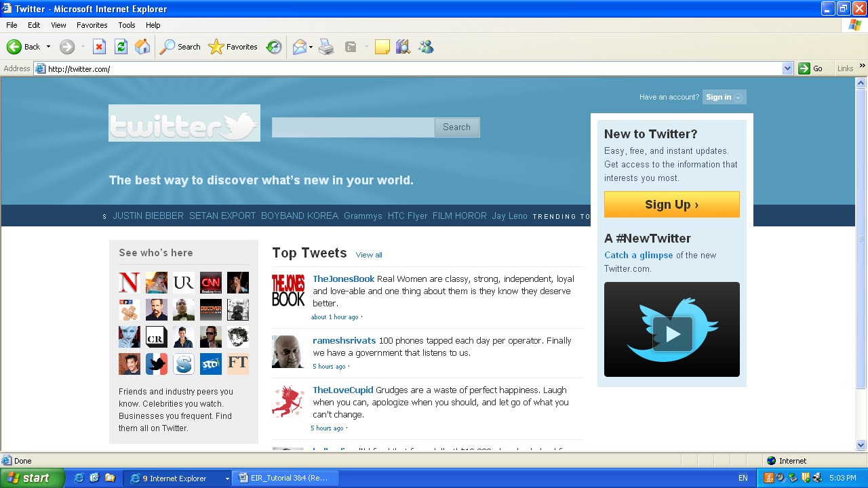Click the Twitter logo
The width and height of the screenshot is (868, 488).
point(184,123)
